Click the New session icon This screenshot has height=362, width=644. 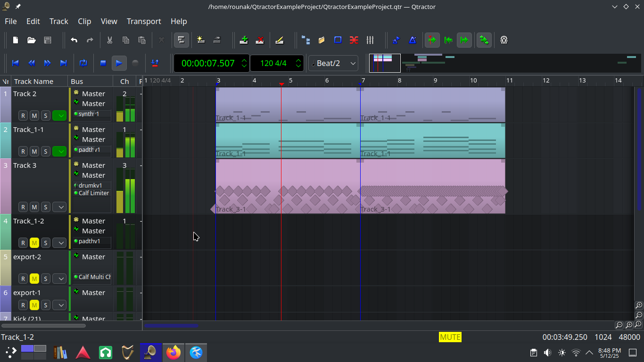coord(16,40)
